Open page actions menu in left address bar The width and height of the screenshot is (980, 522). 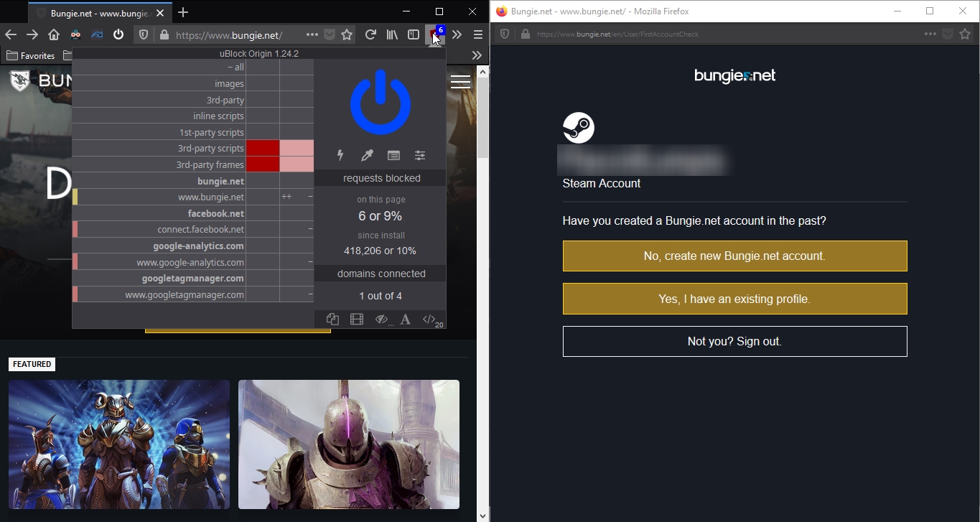(x=312, y=34)
